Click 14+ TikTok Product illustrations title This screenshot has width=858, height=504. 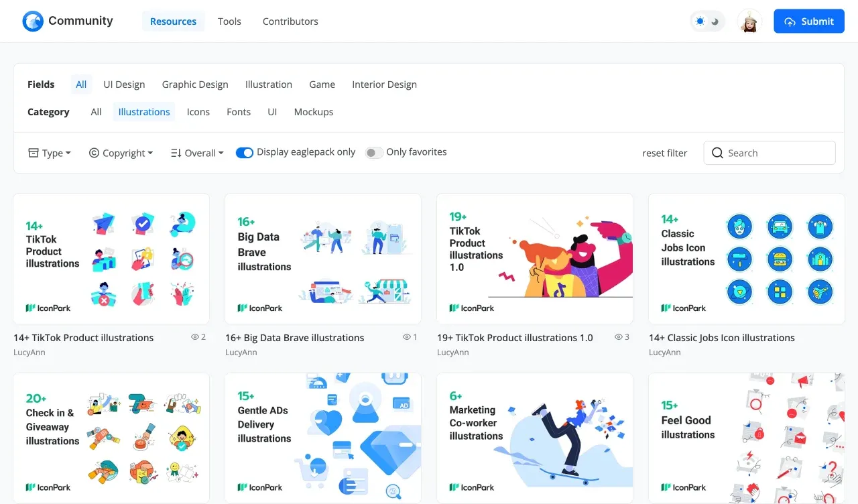(x=84, y=338)
